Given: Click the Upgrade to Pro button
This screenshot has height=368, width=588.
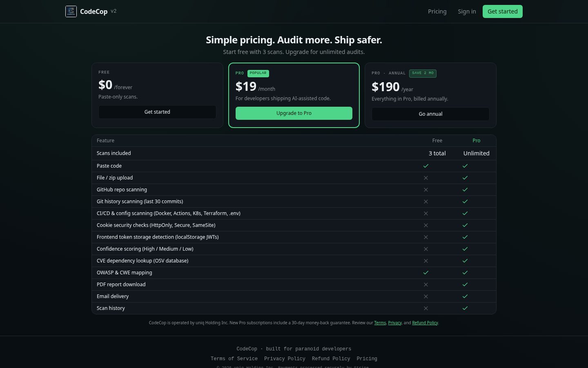Looking at the screenshot, I should coord(294,113).
